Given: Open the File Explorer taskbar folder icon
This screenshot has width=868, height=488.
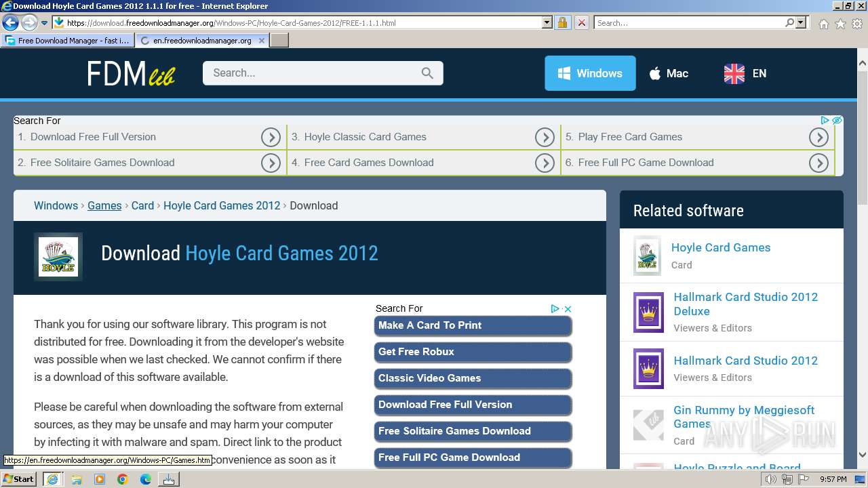Looking at the screenshot, I should click(x=77, y=479).
